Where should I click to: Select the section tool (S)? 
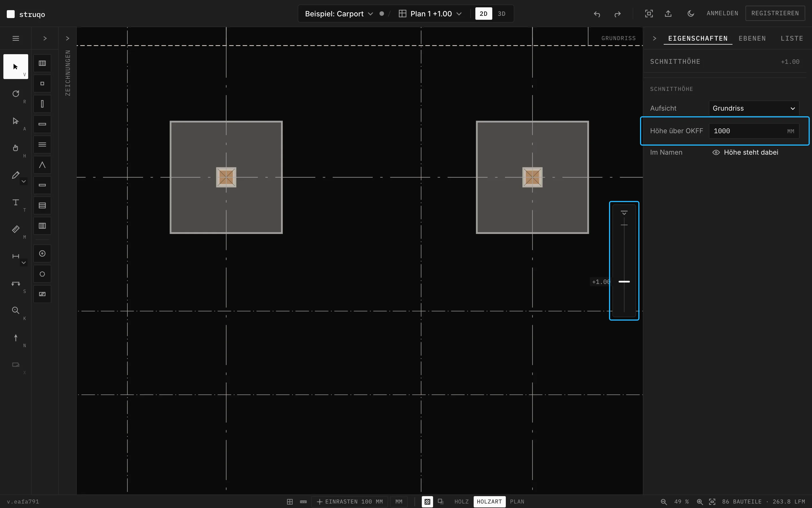click(16, 284)
